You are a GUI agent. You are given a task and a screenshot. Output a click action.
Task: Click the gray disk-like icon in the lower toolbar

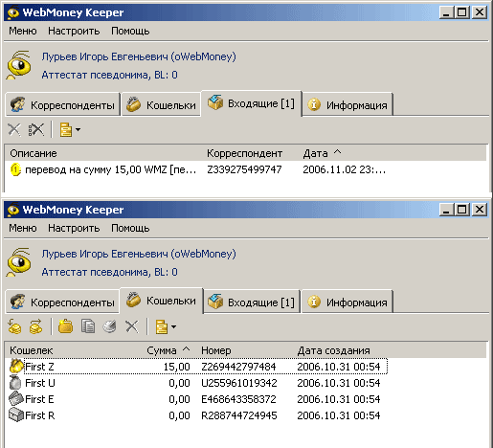[109, 326]
